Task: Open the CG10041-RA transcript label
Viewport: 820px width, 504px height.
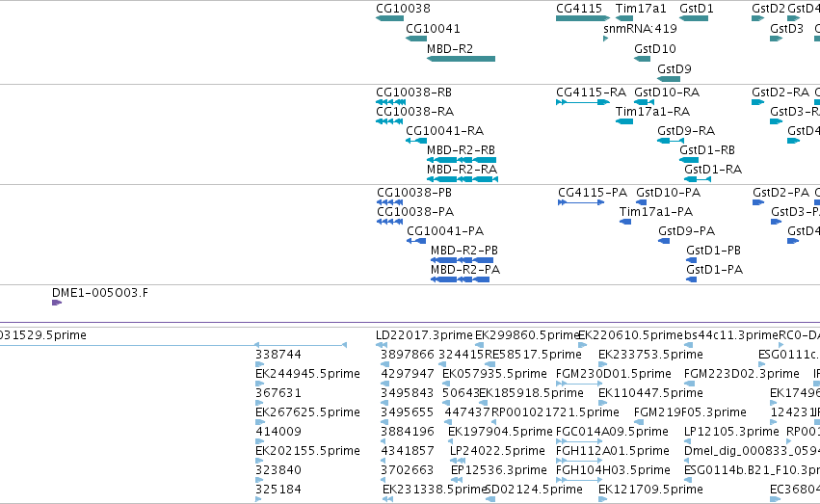Action: 444,131
